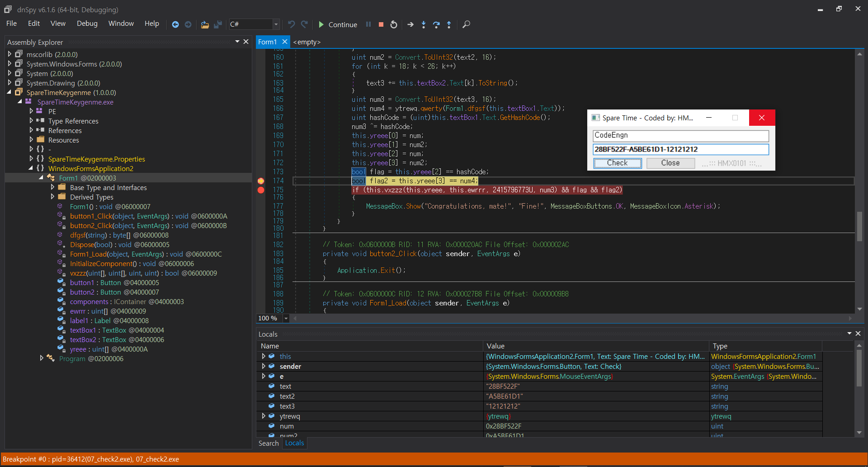Click the Restart debugging icon
Image resolution: width=868 pixels, height=467 pixels.
coord(393,24)
